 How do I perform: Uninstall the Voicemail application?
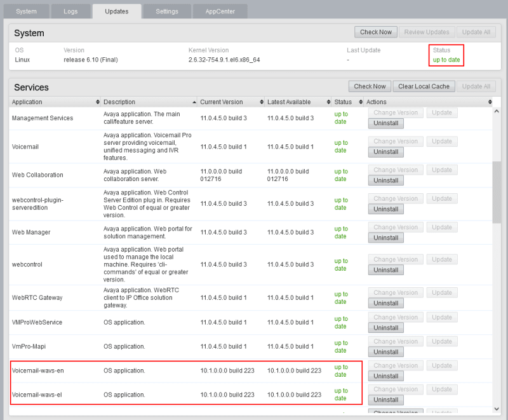(x=386, y=152)
